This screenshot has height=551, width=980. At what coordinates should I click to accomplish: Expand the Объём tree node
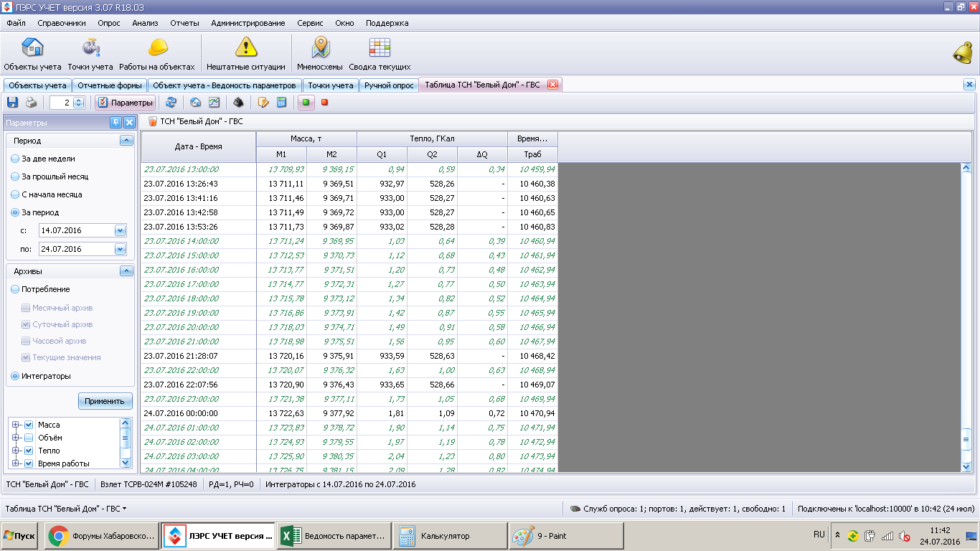coord(16,438)
